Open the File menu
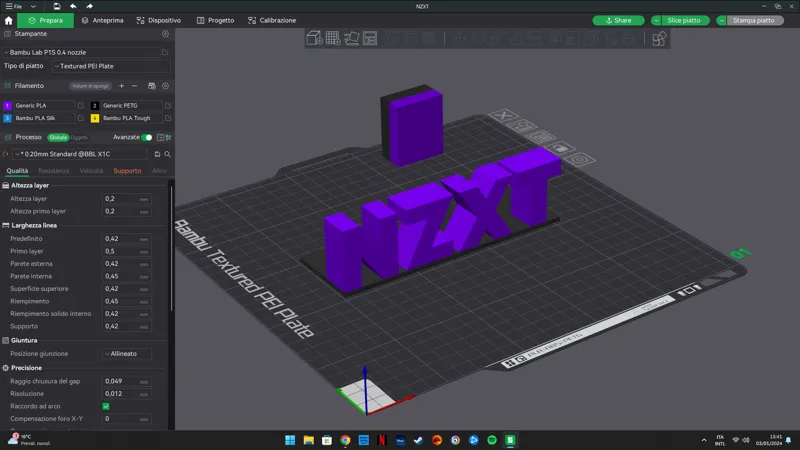800x450 pixels. [14, 6]
